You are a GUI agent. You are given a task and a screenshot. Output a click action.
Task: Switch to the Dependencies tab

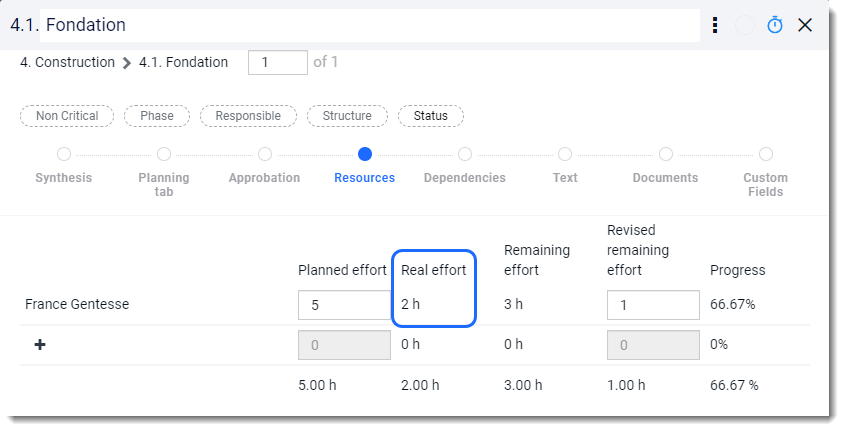[465, 167]
